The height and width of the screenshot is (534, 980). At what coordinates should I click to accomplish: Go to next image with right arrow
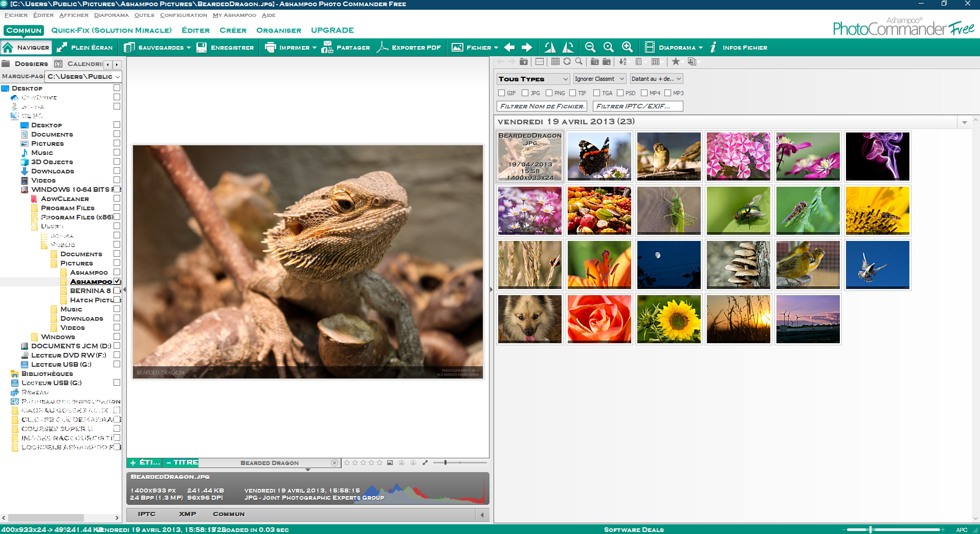coord(527,48)
